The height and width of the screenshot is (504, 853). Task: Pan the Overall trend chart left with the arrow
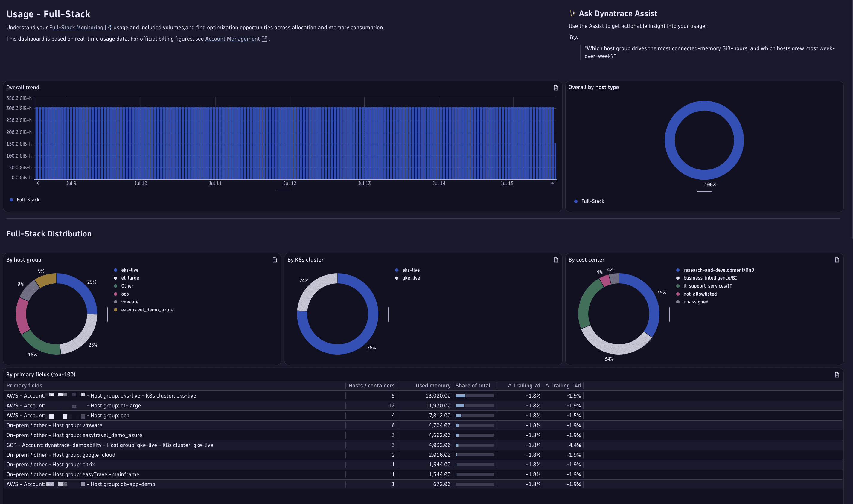pyautogui.click(x=38, y=183)
